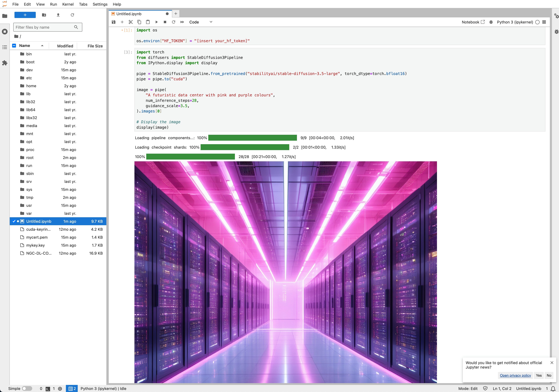Toggle the Simple interface mode switch

pyautogui.click(x=27, y=388)
